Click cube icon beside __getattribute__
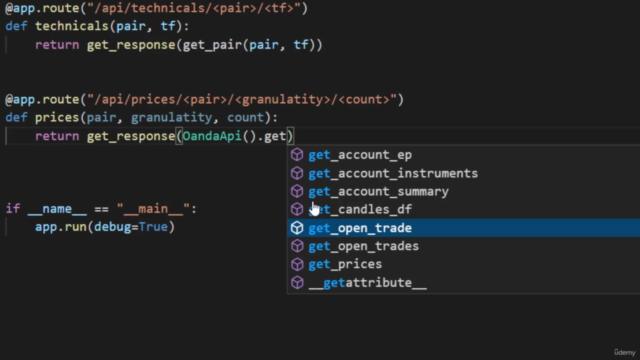 pyautogui.click(x=297, y=282)
